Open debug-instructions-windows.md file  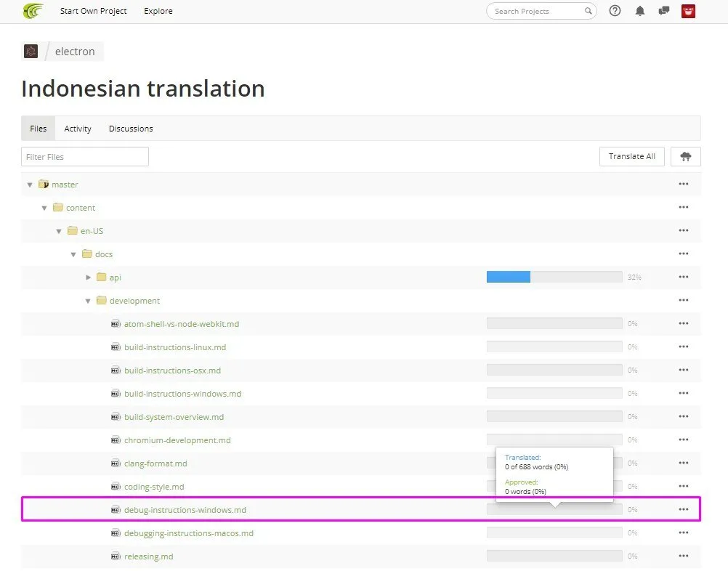tap(185, 510)
